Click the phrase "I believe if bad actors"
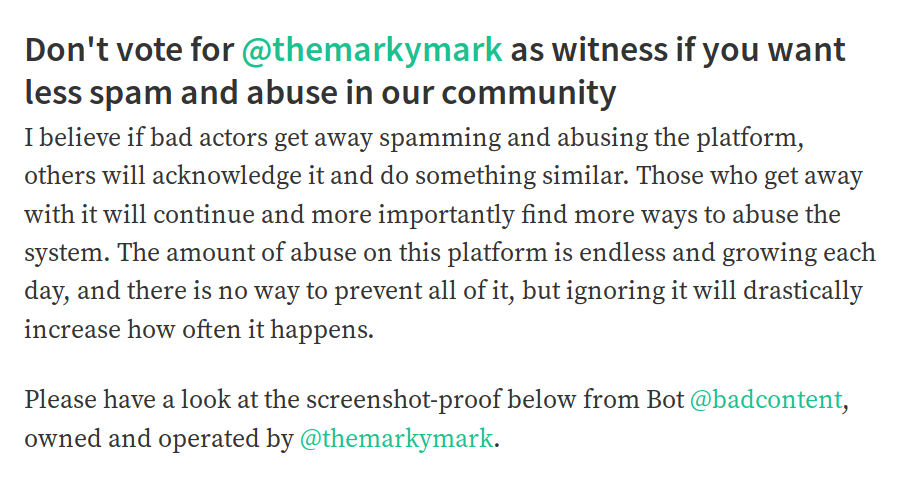Image resolution: width=904 pixels, height=490 pixels. click(x=133, y=138)
